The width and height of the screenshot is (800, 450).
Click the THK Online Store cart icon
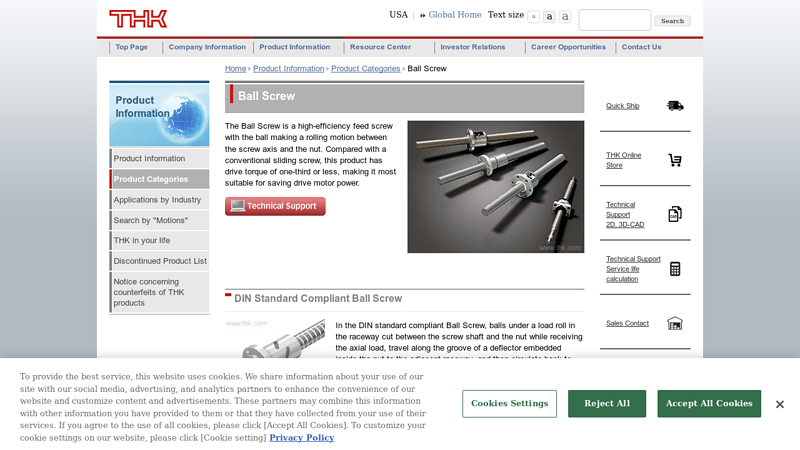point(675,160)
